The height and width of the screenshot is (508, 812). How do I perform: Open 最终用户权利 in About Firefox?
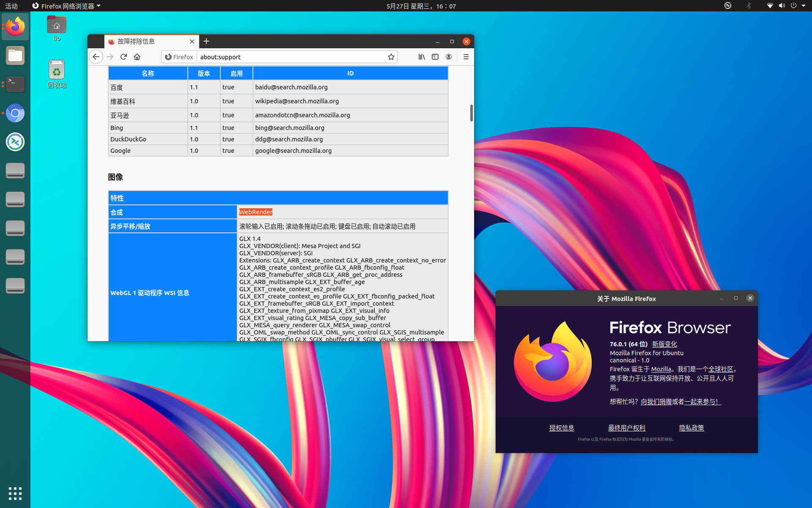coord(627,428)
